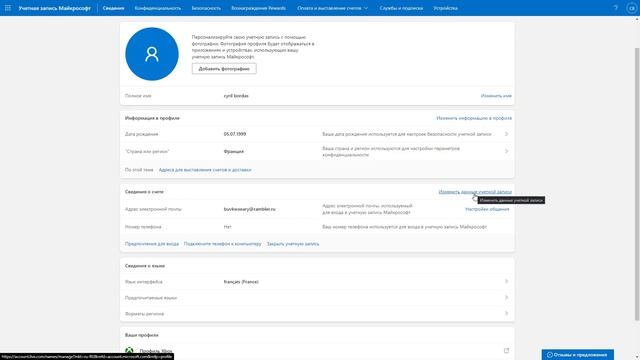Click the Изменить имя link
640x360 pixels.
pyautogui.click(x=496, y=96)
